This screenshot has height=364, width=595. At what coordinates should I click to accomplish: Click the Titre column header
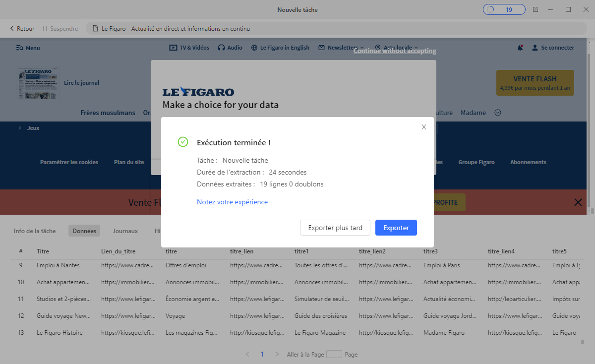[x=43, y=251]
